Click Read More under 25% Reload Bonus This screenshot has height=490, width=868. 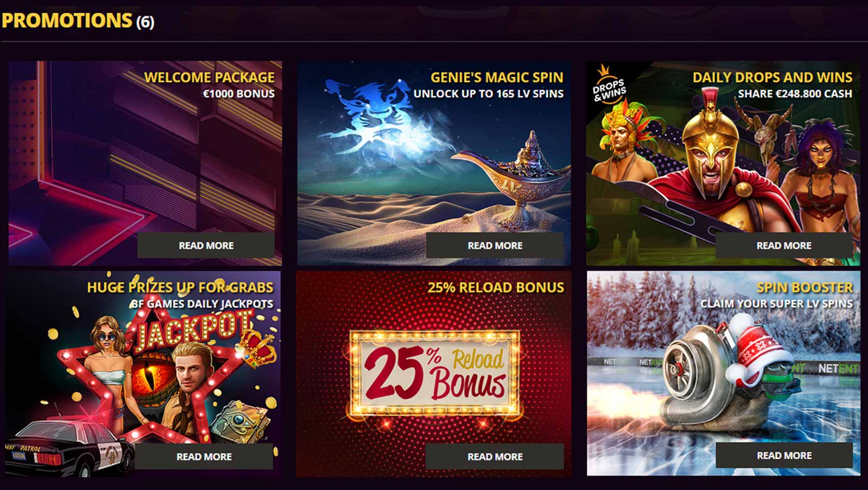(x=495, y=456)
